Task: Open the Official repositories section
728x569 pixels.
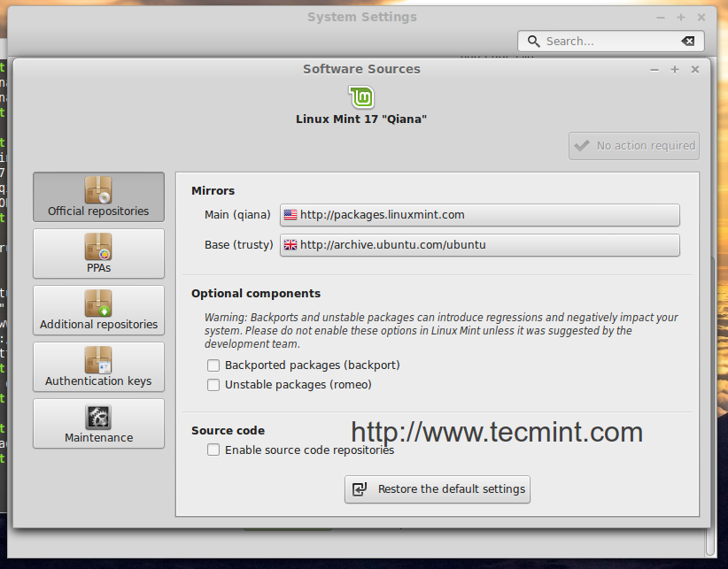Action: (x=98, y=196)
